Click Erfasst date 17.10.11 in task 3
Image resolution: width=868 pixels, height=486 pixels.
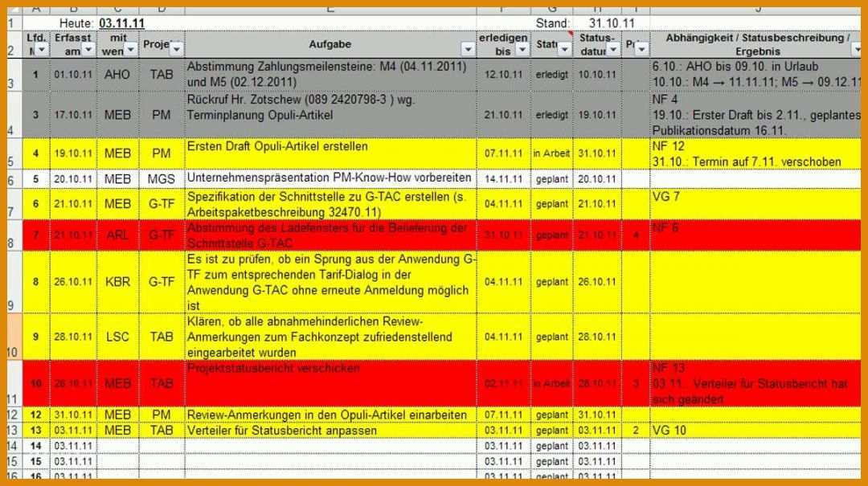pyautogui.click(x=73, y=115)
